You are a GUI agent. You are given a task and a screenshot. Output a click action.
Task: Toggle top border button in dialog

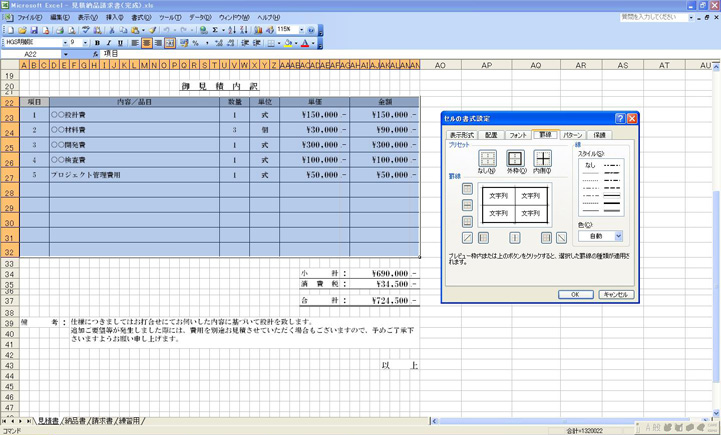click(467, 189)
